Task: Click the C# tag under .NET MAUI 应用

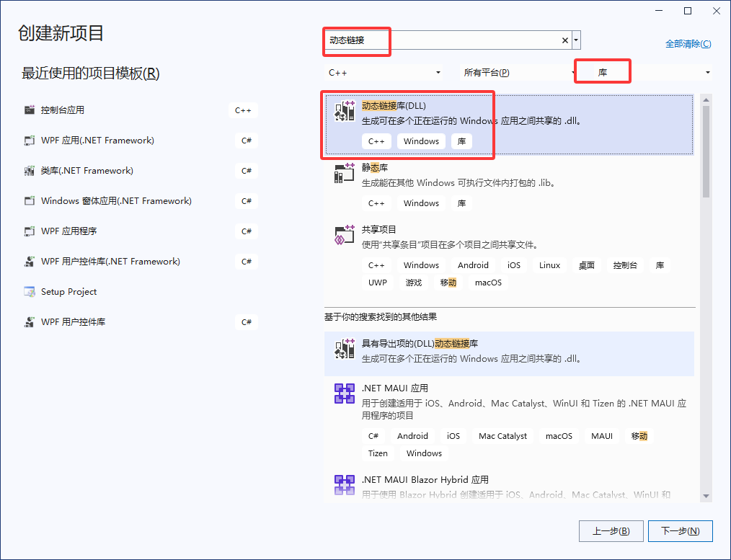Action: 373,436
